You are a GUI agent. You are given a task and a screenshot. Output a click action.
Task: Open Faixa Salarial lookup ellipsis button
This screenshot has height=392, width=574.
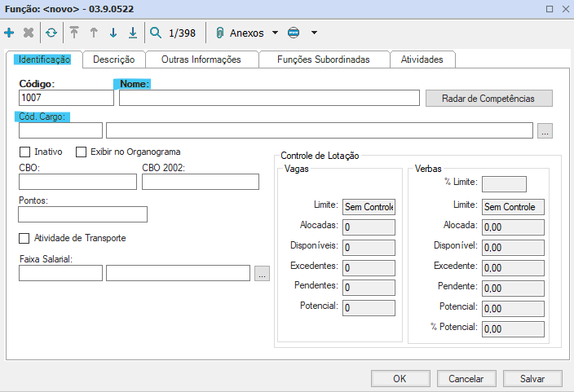tap(262, 274)
